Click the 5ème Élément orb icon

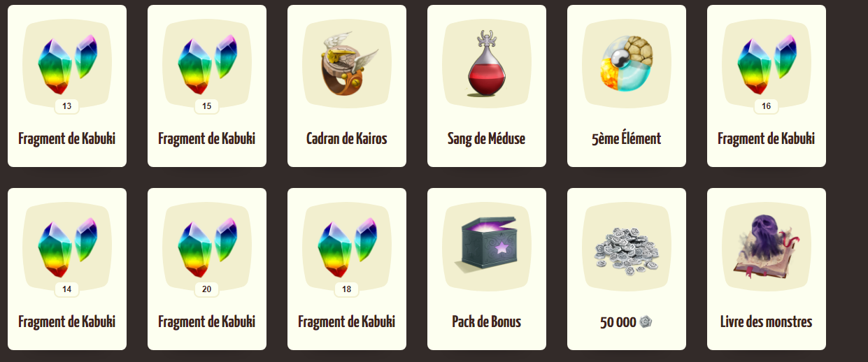tap(627, 63)
